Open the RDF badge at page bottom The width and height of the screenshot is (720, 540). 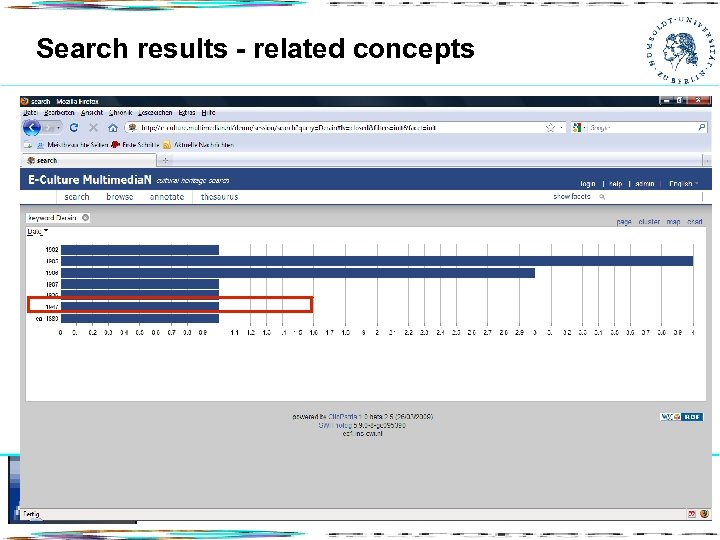[x=692, y=417]
